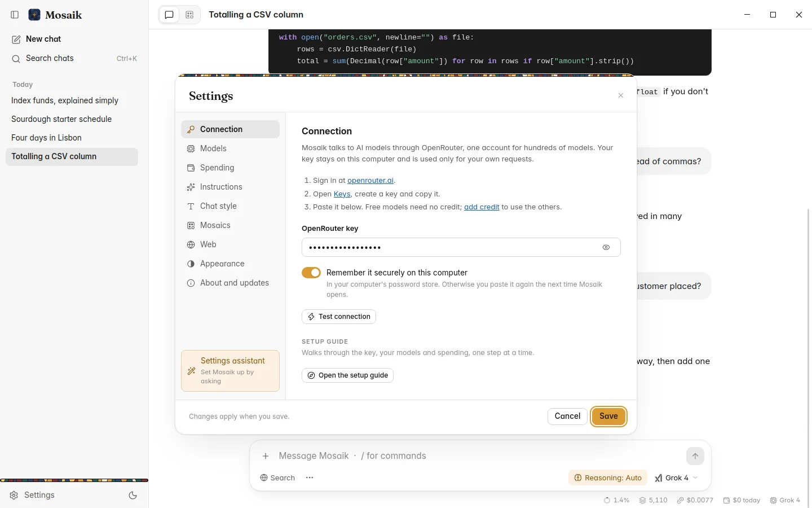Save the Settings changes
812x508 pixels.
tap(609, 416)
